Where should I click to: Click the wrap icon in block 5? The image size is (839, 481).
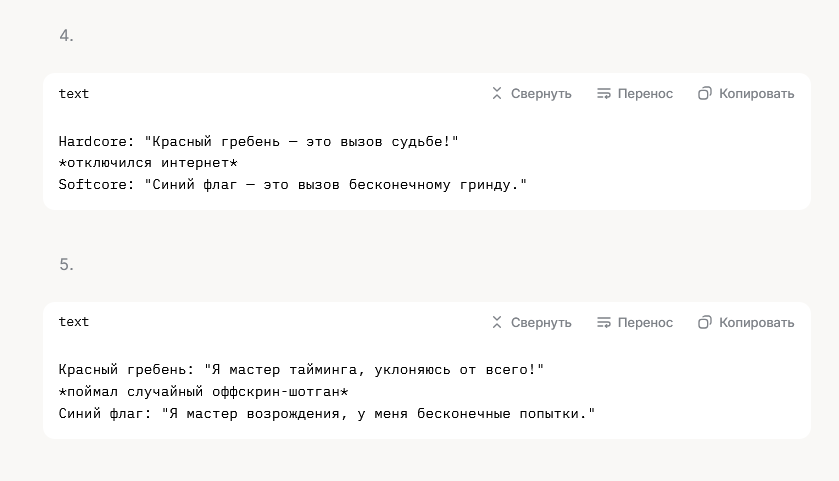604,322
